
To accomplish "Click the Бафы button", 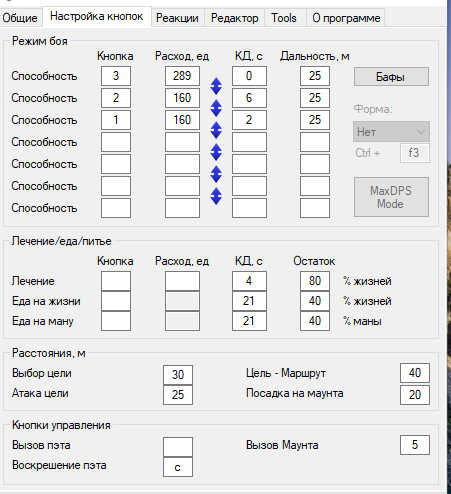I will pos(391,77).
